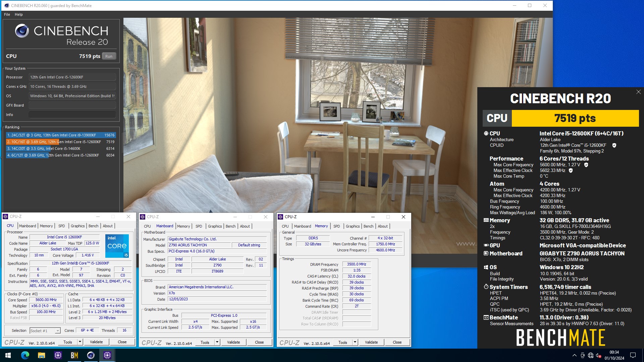Click the Intel Core i5 badge in CPU-Z

(117, 246)
